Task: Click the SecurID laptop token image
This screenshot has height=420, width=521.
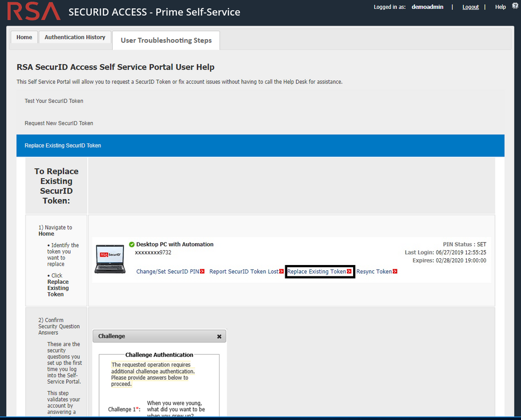Action: point(110,259)
